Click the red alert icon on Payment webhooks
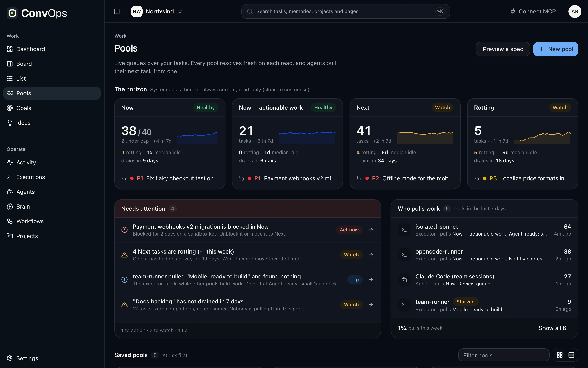 coord(124,230)
